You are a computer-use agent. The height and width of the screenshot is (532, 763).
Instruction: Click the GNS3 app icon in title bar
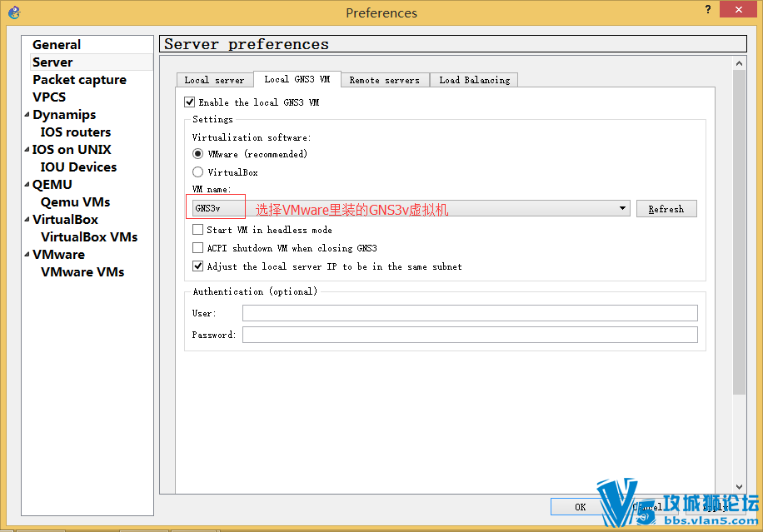[15, 12]
